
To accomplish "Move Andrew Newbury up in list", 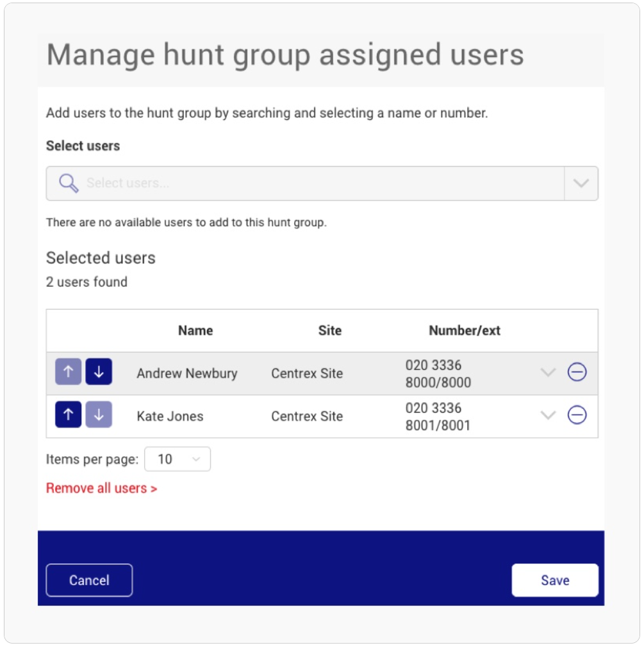I will [68, 372].
